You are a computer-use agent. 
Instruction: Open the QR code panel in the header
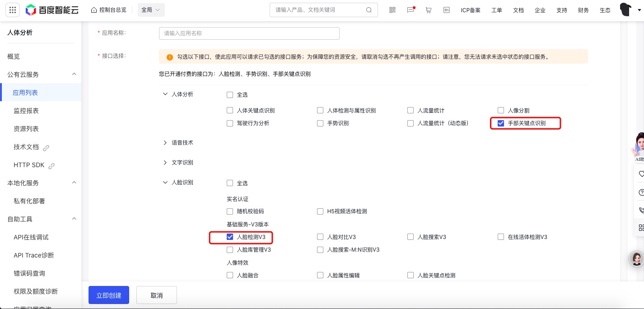[x=392, y=9]
